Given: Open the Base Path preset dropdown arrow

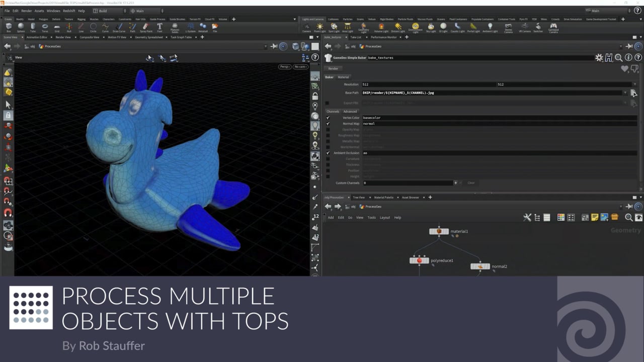Looking at the screenshot, I should (x=625, y=93).
